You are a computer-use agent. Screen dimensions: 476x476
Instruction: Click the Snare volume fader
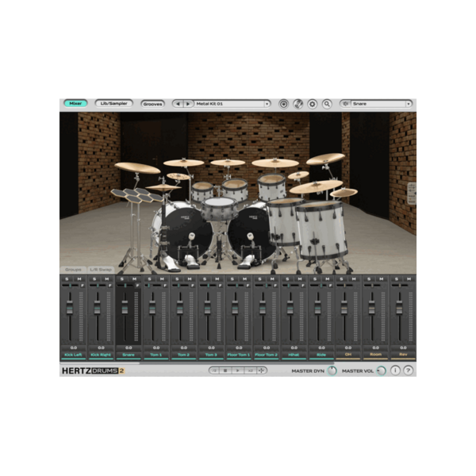pyautogui.click(x=125, y=308)
